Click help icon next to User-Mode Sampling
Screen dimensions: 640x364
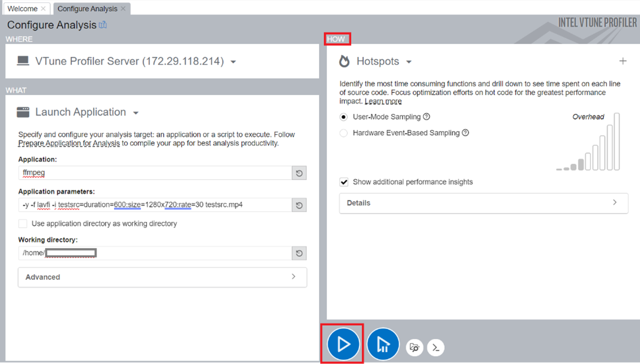[x=426, y=117]
